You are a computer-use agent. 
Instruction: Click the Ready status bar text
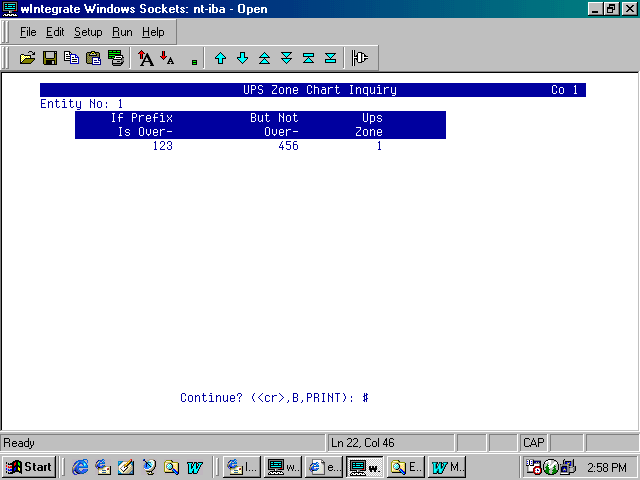19,443
